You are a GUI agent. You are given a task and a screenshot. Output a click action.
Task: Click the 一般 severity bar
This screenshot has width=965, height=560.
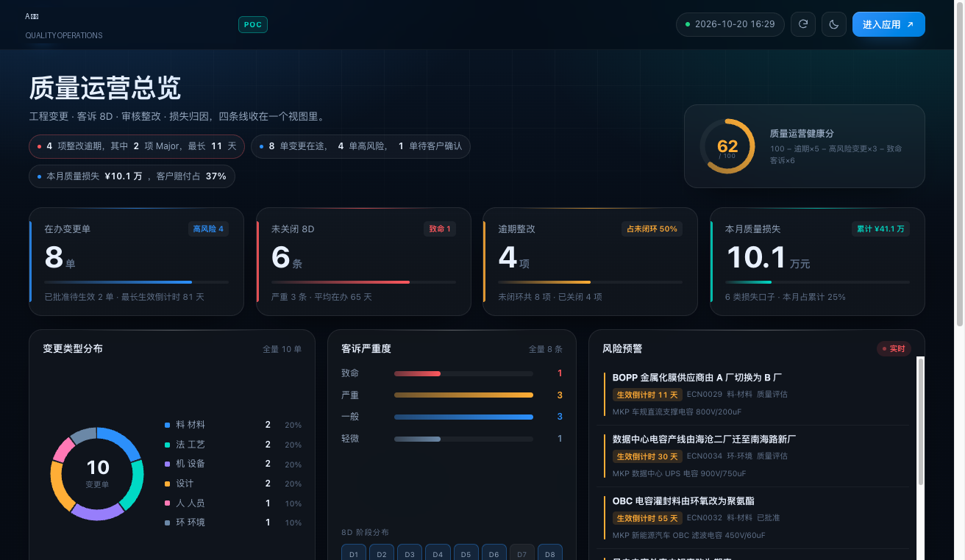463,417
